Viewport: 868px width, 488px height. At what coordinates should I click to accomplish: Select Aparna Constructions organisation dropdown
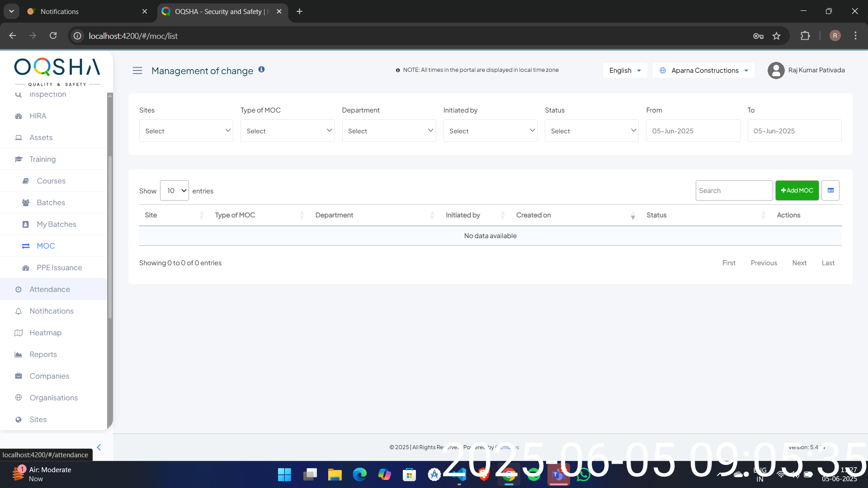tap(704, 70)
